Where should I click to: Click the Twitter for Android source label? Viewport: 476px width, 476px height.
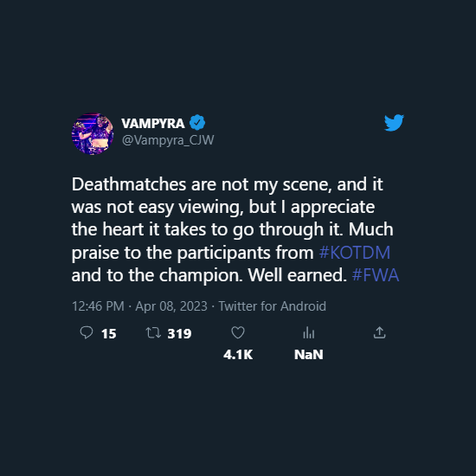click(x=273, y=306)
